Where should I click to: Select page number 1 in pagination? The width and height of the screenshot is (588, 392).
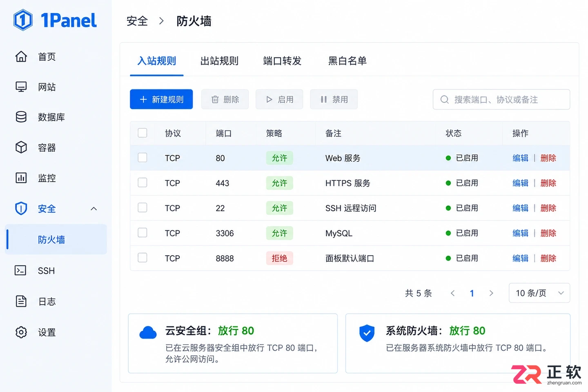(x=472, y=293)
